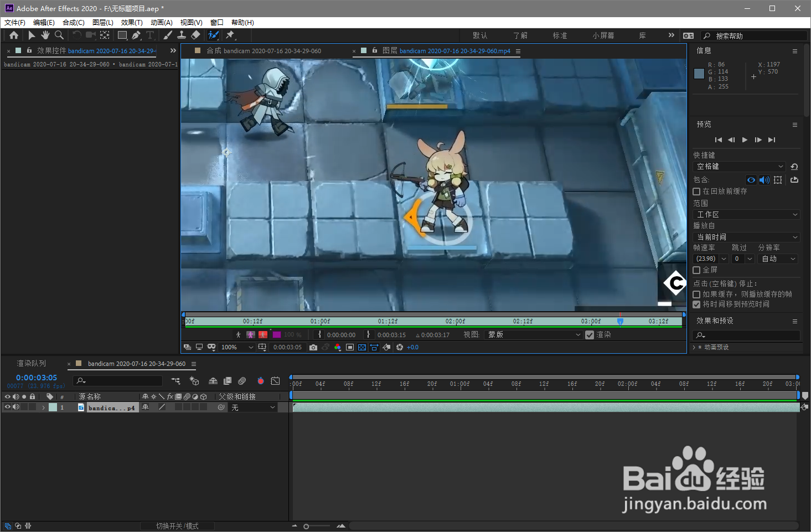
Task: Toggle the transparency grid icon in viewer
Action: click(362, 347)
